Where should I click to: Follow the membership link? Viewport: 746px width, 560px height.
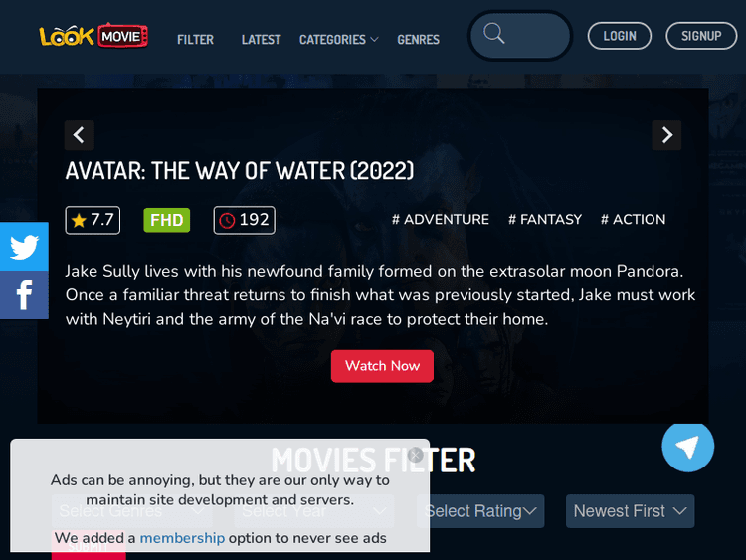click(x=182, y=538)
